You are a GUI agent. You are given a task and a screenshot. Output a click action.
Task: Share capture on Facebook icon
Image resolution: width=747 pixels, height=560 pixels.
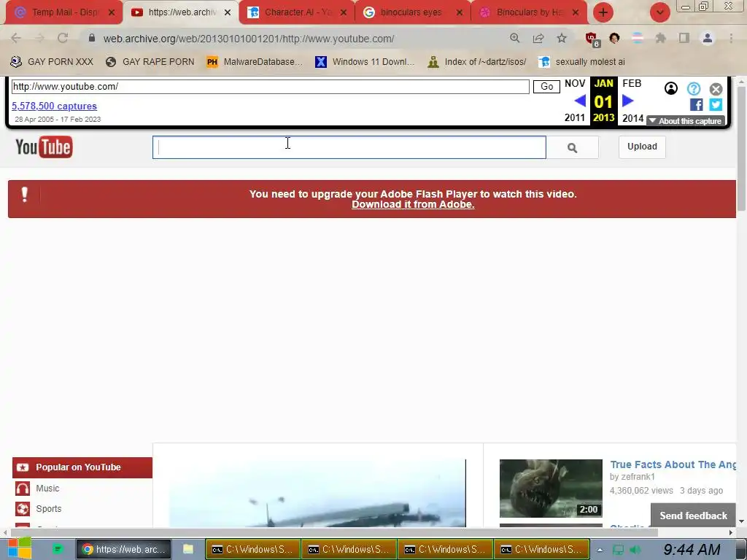696,105
